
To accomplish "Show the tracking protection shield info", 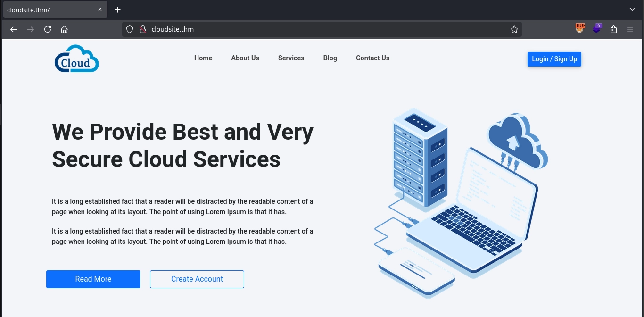I will point(131,29).
